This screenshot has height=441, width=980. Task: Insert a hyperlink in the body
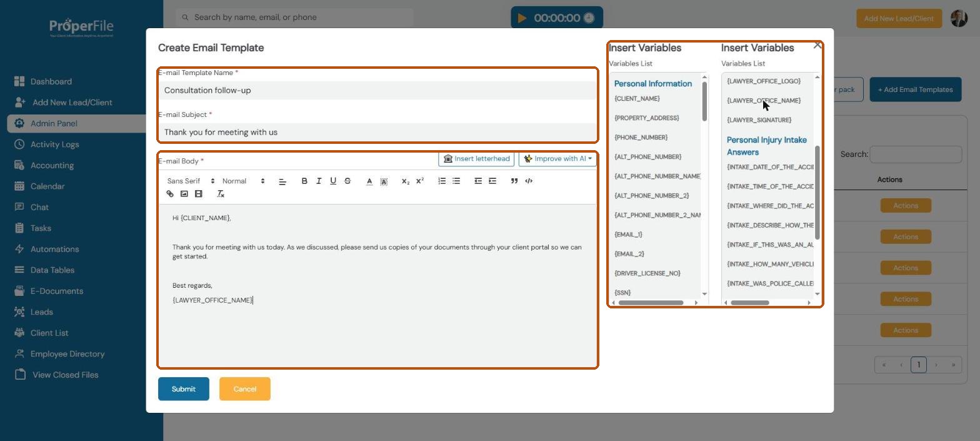[170, 194]
